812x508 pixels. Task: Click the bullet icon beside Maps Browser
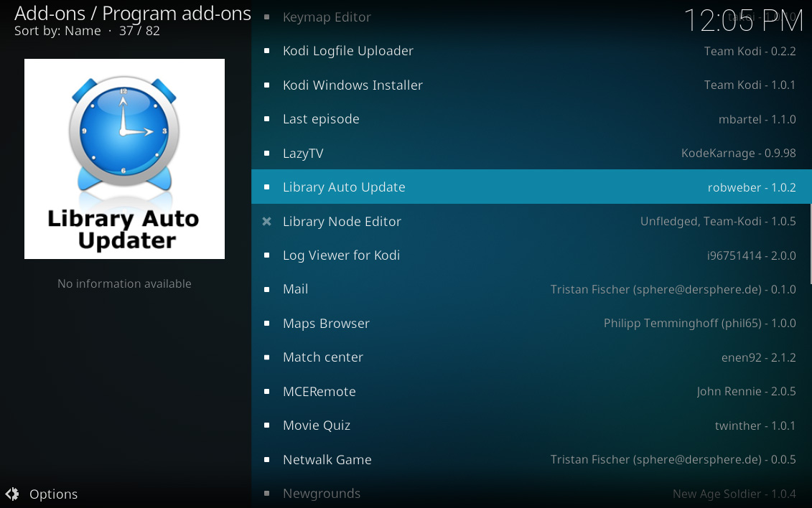tap(266, 324)
